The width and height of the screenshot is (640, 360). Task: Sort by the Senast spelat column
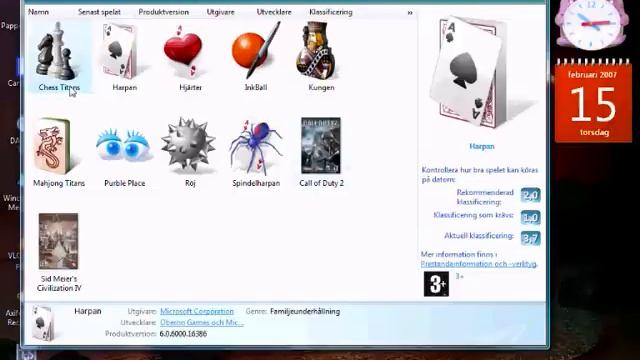point(99,12)
